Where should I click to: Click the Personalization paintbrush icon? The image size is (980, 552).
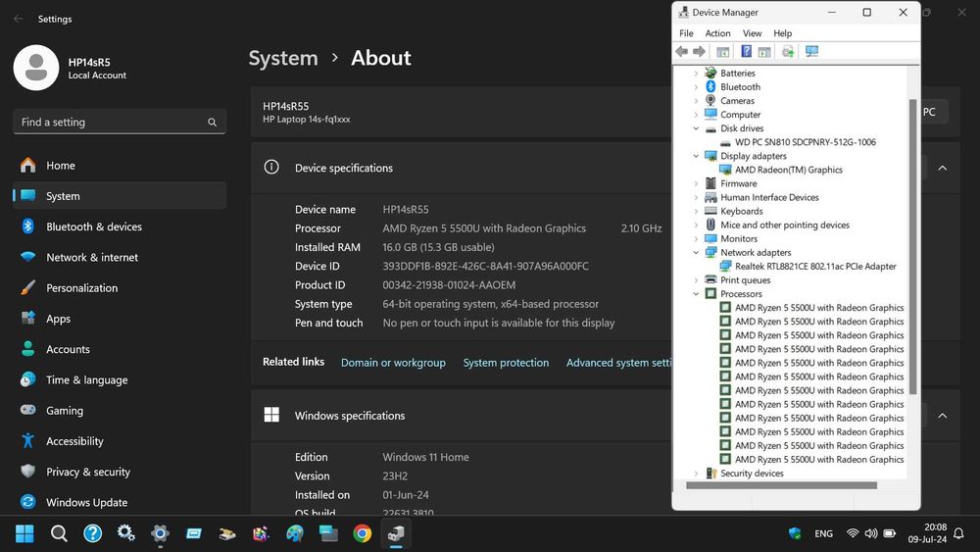(28, 287)
